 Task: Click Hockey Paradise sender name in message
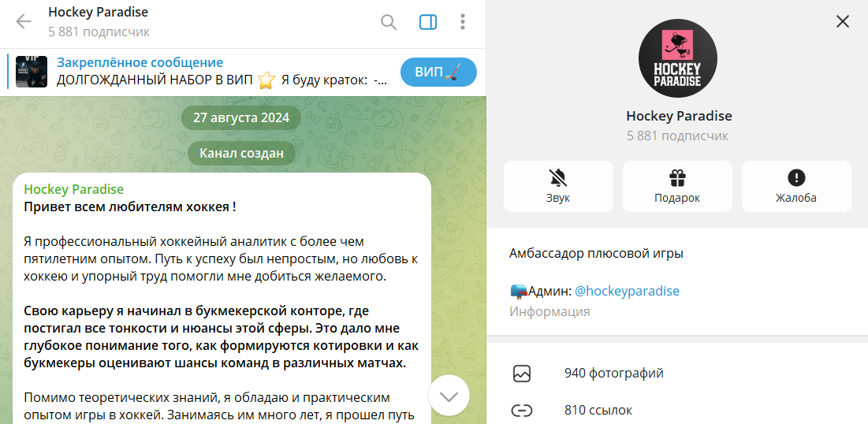(x=73, y=189)
